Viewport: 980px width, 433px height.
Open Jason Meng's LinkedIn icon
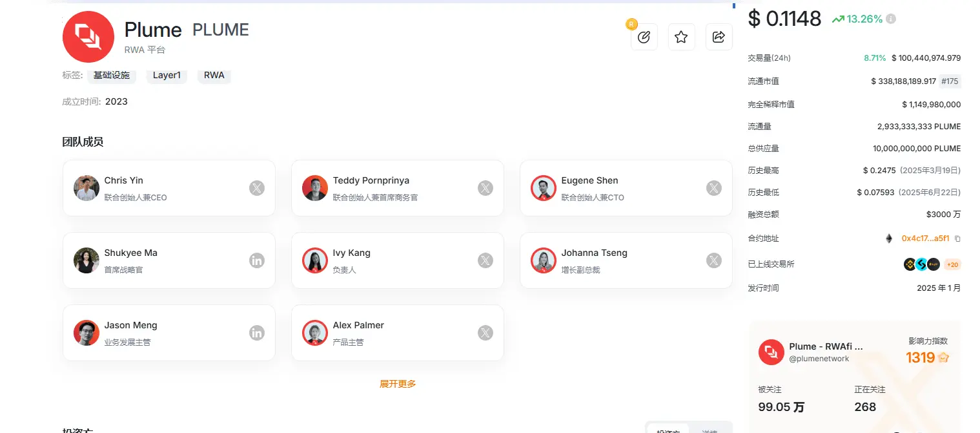pos(257,333)
